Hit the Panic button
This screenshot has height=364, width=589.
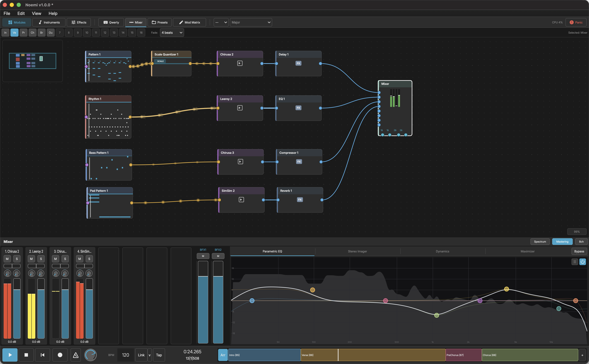click(576, 22)
